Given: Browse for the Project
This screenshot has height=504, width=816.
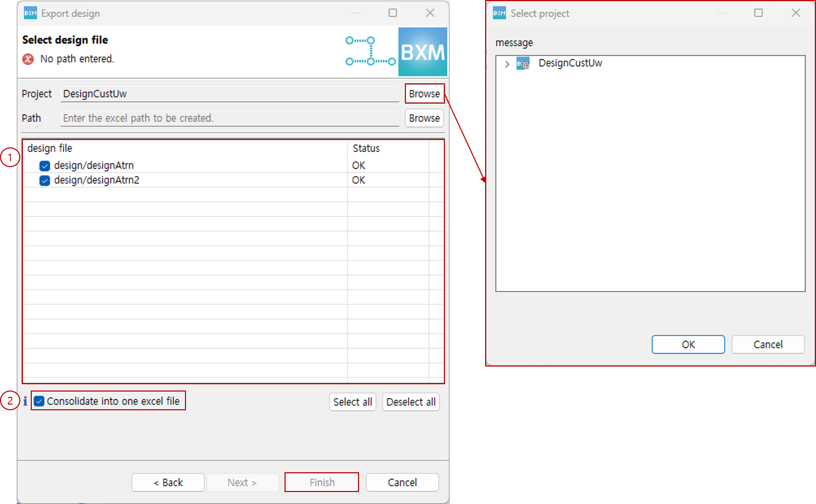Looking at the screenshot, I should 424,94.
